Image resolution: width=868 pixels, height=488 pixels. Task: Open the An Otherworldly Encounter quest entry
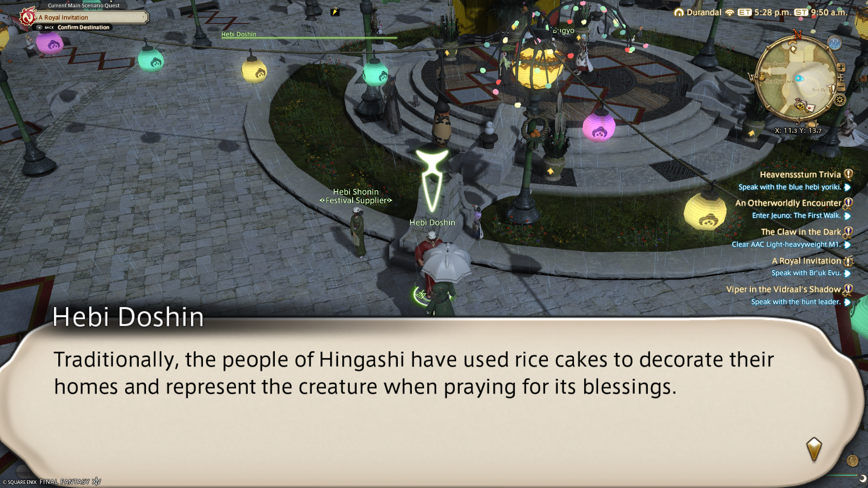click(788, 203)
